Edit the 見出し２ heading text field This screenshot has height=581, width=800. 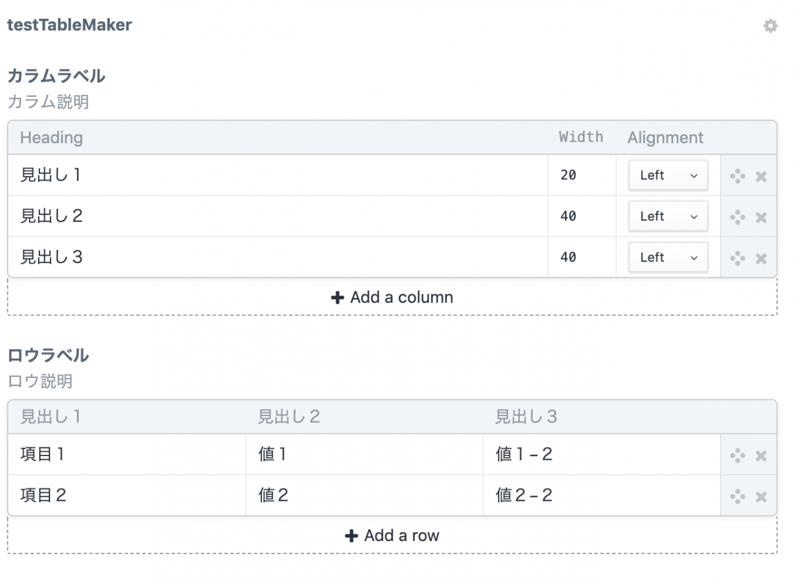tap(280, 217)
